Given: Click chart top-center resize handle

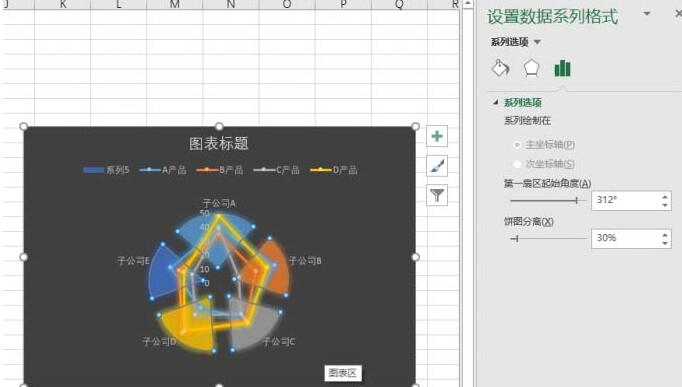Looking at the screenshot, I should [x=219, y=127].
